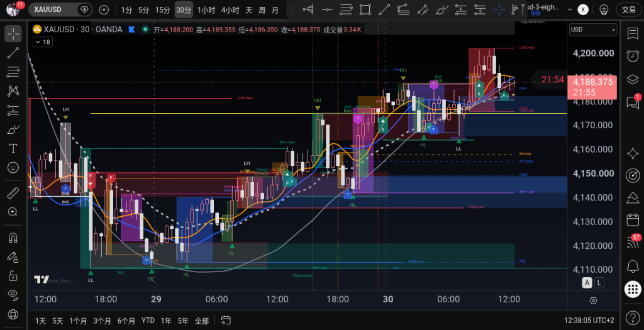This screenshot has height=330, width=644.
Task: Open the watchlist panel on right sidebar
Action: (x=633, y=33)
